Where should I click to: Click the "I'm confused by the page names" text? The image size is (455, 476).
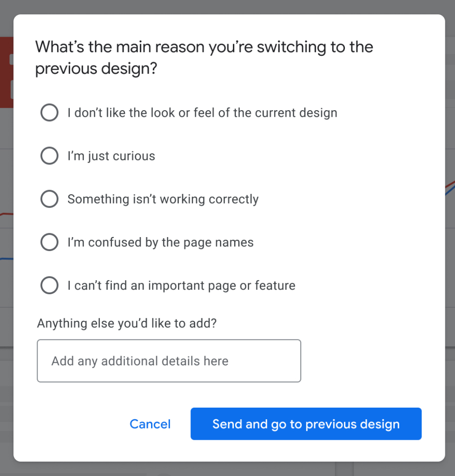click(x=160, y=242)
